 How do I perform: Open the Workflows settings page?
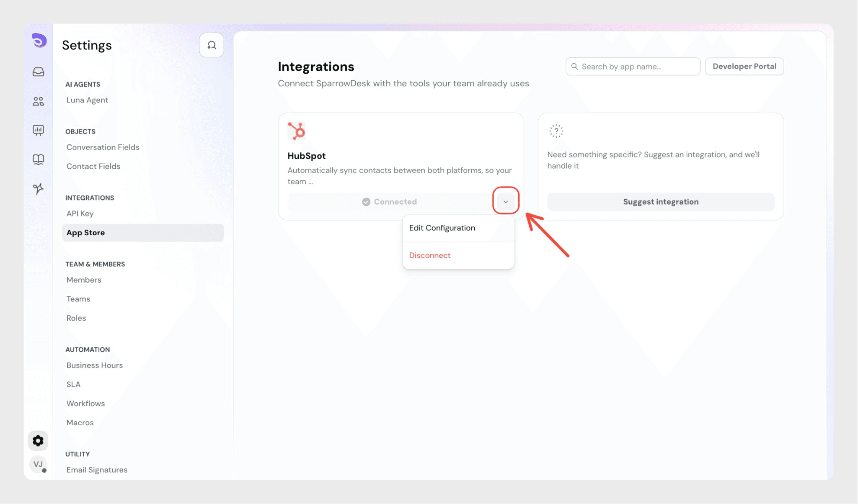click(x=85, y=404)
